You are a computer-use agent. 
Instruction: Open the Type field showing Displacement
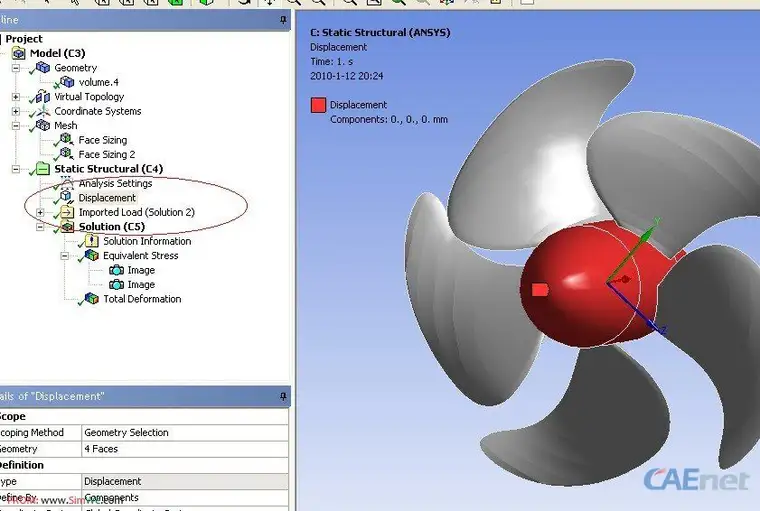click(185, 481)
